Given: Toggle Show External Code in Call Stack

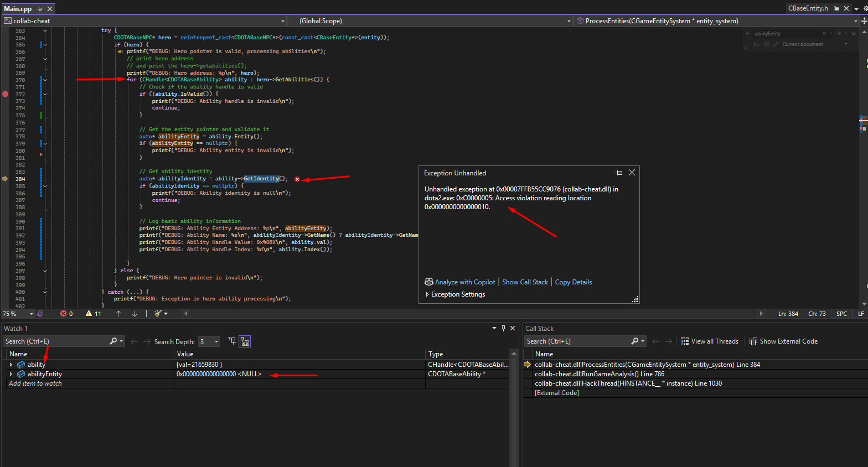Looking at the screenshot, I should coord(783,341).
